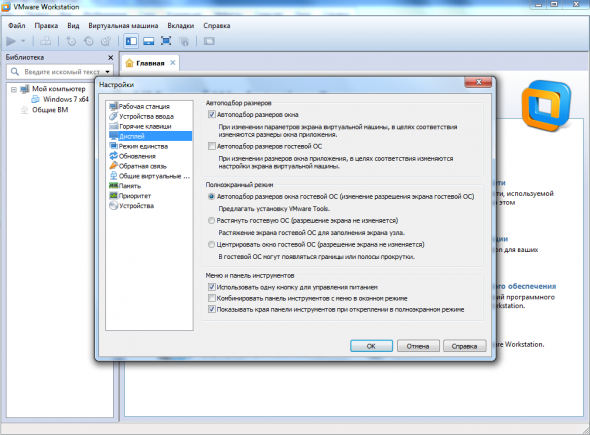Open the library search dropdown arrow
Screen dimensions: 590x435
click(108, 71)
